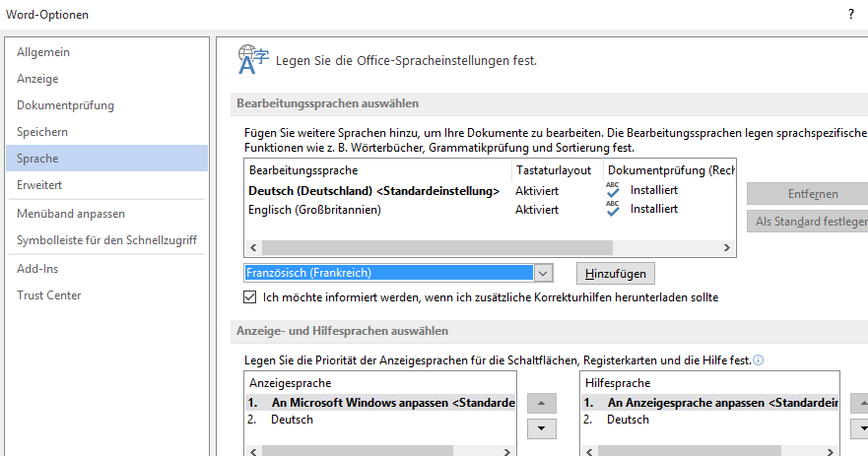The image size is (868, 456).
Task: Open the Französisch (Frankreich) language dropdown arrow
Action: point(543,273)
